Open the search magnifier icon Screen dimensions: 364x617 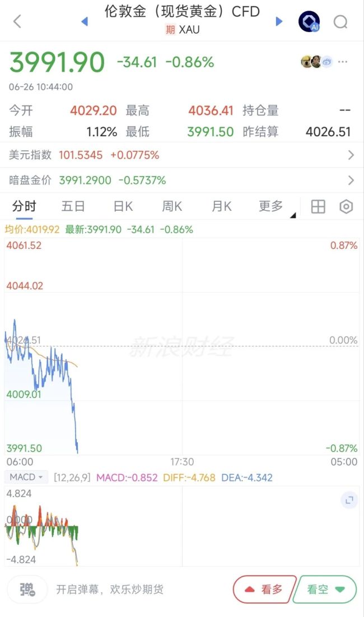[x=340, y=22]
